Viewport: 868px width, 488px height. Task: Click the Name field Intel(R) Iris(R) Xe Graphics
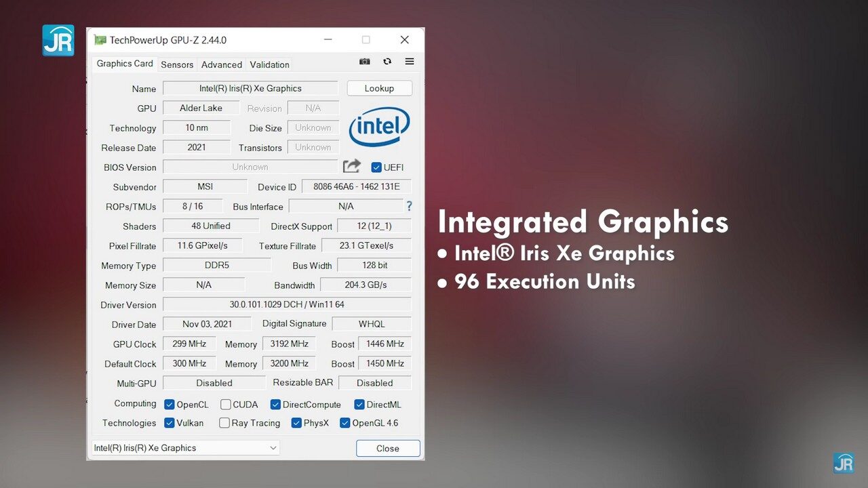pos(250,88)
